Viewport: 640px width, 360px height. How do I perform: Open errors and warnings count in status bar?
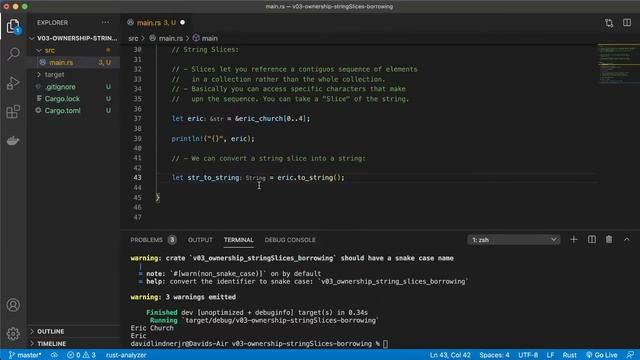point(81,355)
